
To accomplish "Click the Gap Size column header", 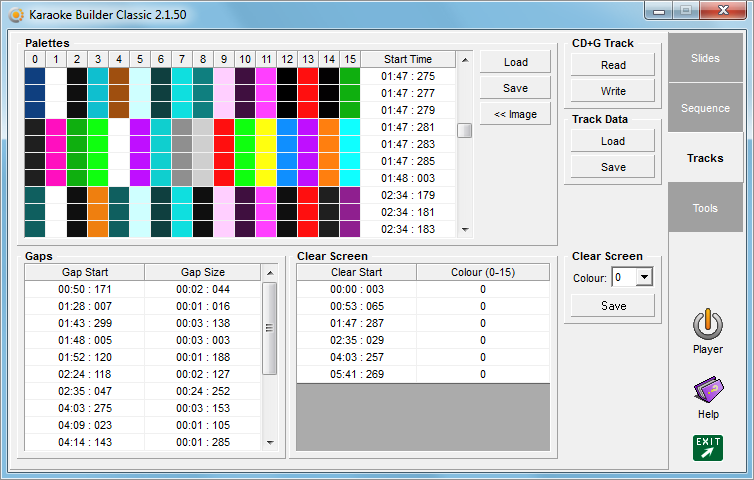I will pos(203,272).
